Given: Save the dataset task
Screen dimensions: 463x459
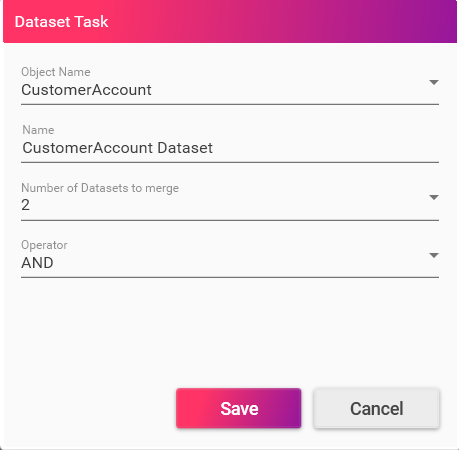Looking at the screenshot, I should [x=239, y=408].
